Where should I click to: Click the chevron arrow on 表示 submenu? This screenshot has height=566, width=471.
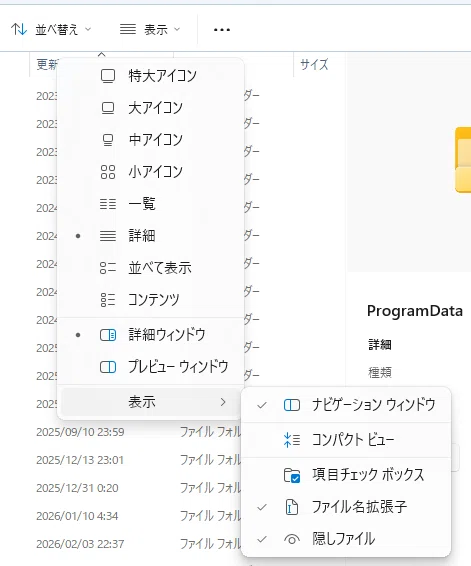pyautogui.click(x=223, y=402)
